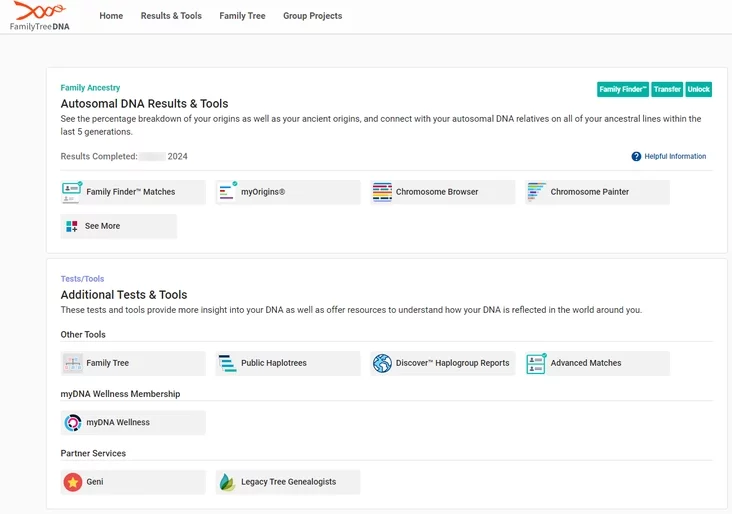This screenshot has width=732, height=514.
Task: Click the green Transfer button
Action: [x=667, y=89]
